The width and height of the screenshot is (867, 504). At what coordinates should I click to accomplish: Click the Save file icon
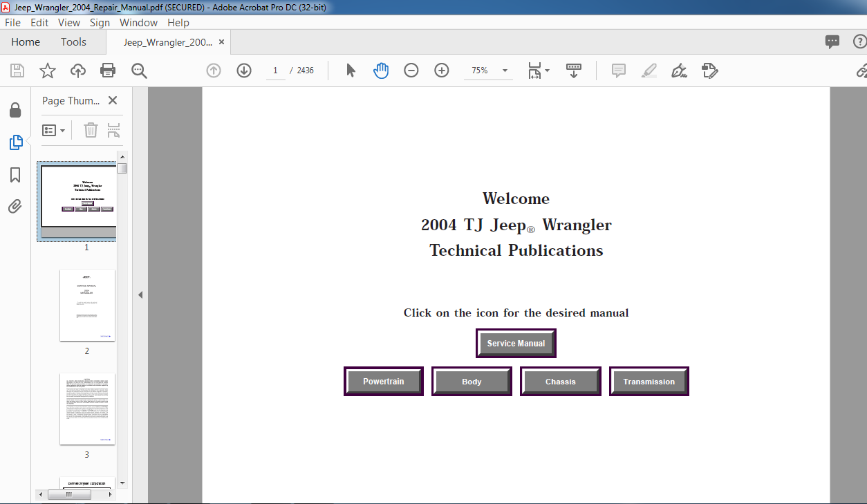click(17, 71)
